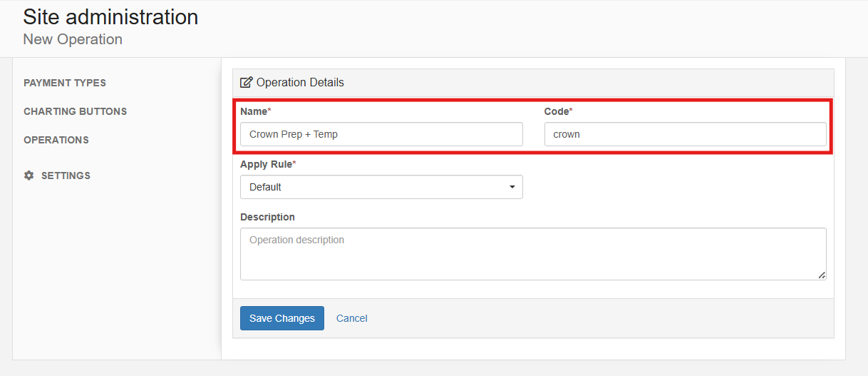
Task: Click the Operation Details panel title
Action: coord(300,83)
